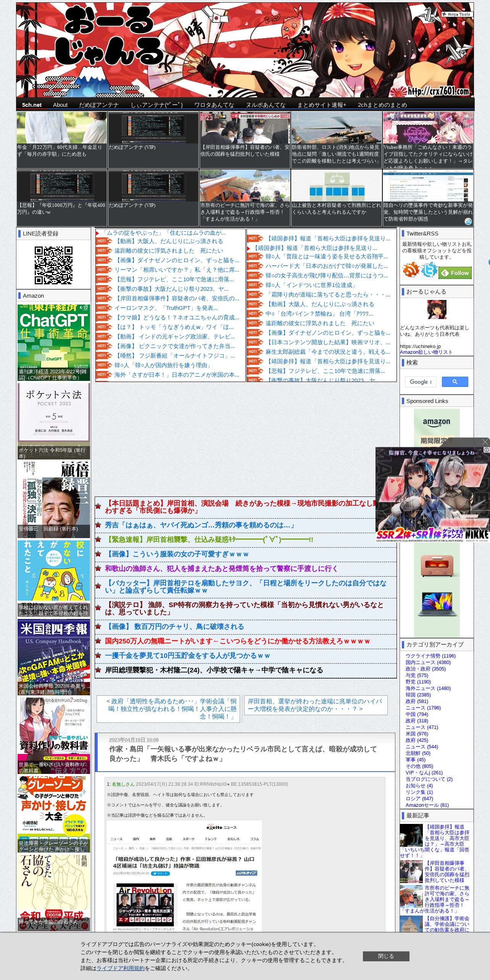The width and height of the screenshot is (490, 980).
Task: Open headline 数百万円のチャリ、鳥に破壊される
Action: coord(174,627)
